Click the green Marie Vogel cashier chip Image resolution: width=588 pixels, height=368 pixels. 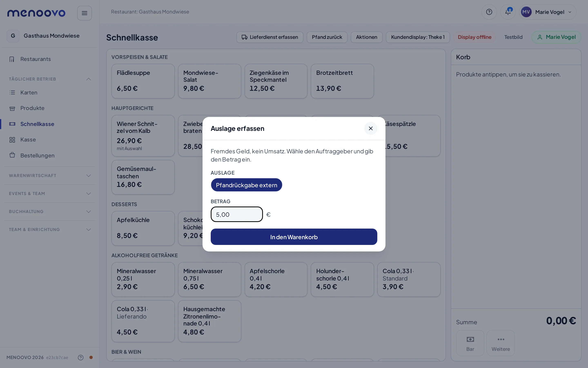pos(556,37)
